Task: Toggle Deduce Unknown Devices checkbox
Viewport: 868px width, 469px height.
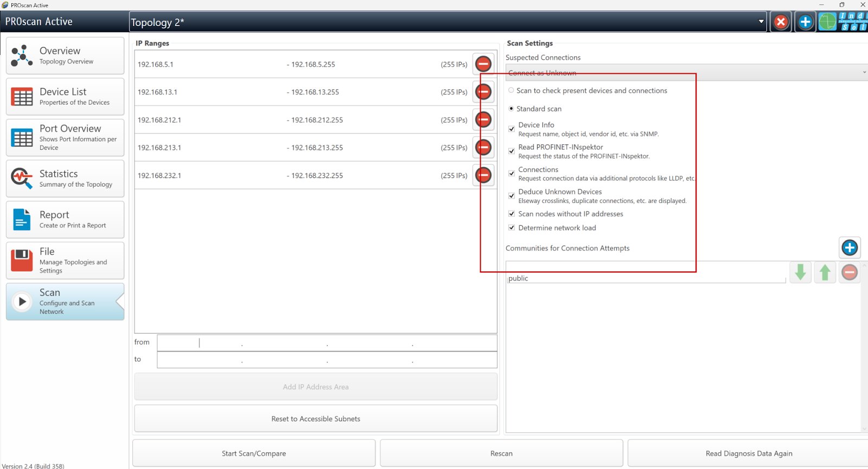Action: (512, 195)
